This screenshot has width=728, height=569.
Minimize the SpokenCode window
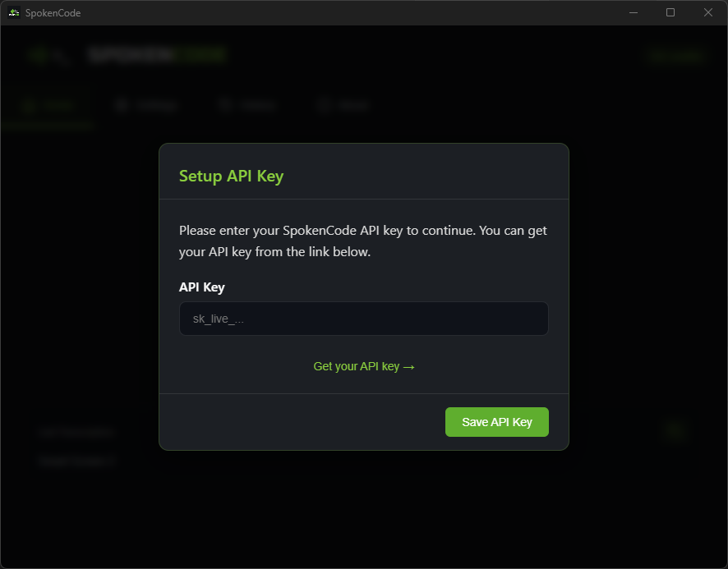click(x=634, y=12)
